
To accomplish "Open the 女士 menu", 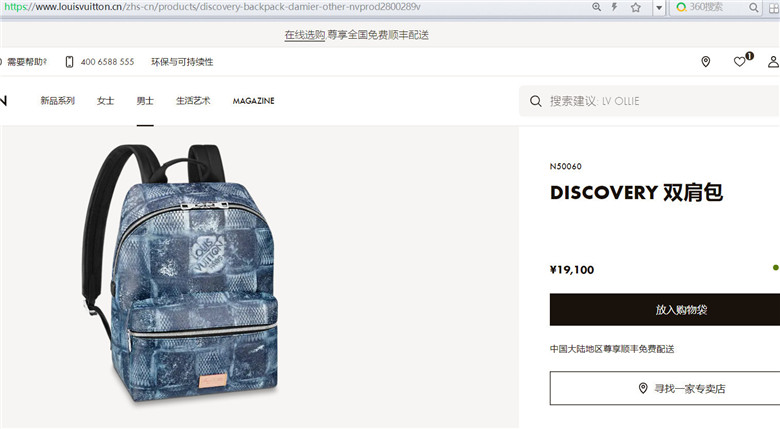I will tap(105, 101).
